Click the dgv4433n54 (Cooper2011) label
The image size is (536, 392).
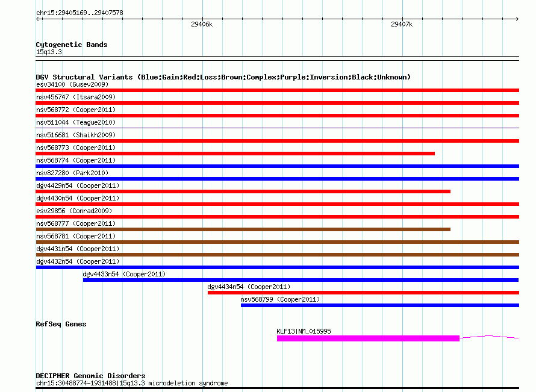coord(124,274)
